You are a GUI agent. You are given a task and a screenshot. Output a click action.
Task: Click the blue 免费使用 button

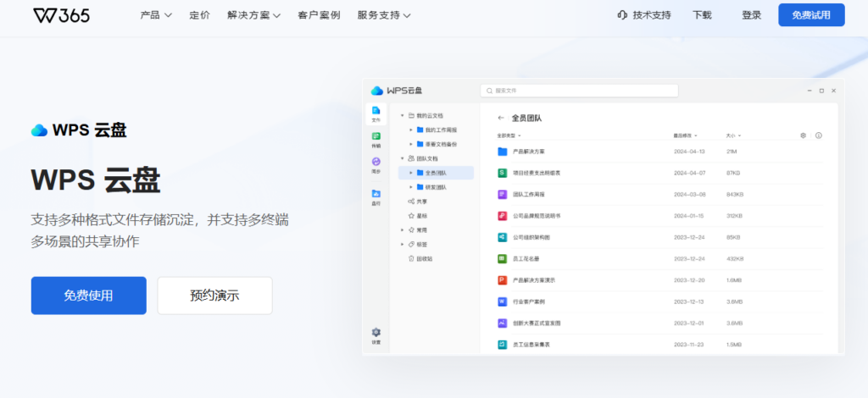coord(88,296)
